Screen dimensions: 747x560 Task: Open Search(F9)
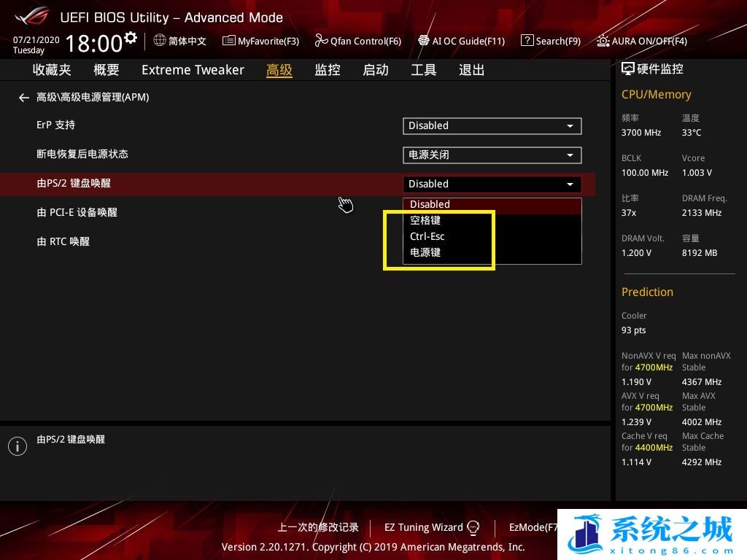click(x=558, y=42)
